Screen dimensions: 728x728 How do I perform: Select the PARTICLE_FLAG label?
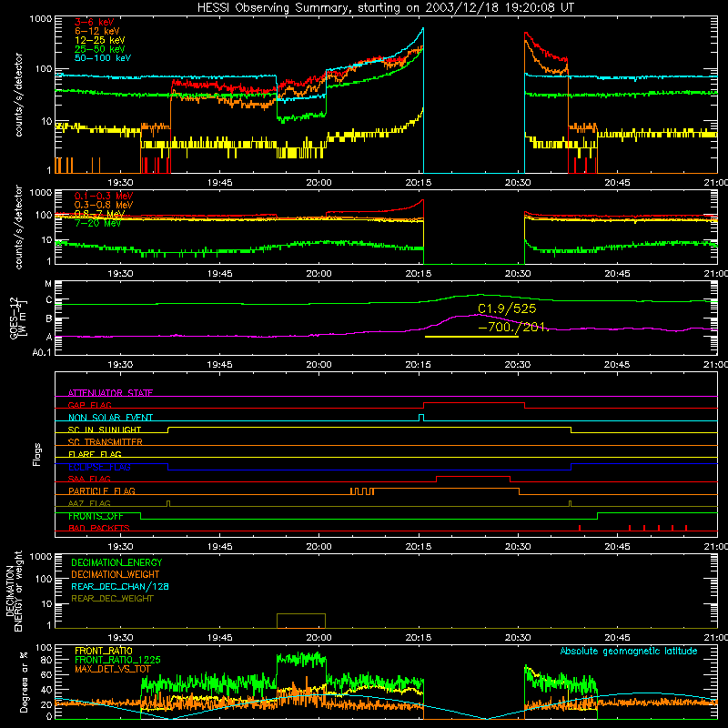[x=102, y=491]
